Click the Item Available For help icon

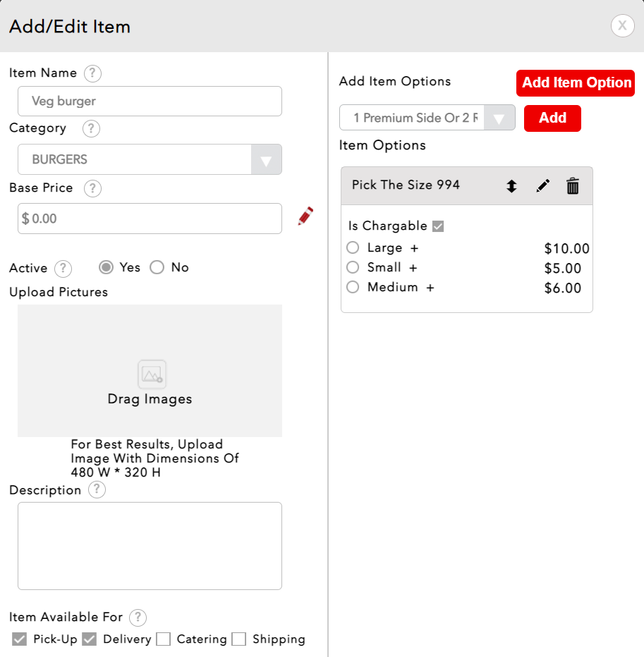pos(138,618)
